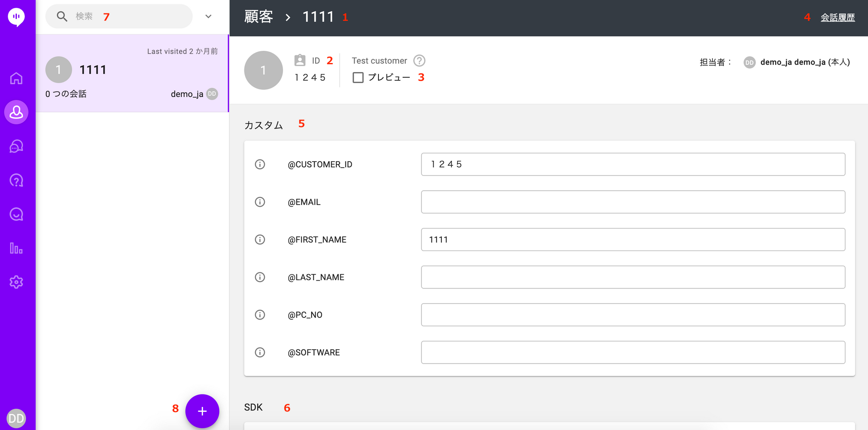Click the SDK section heading

point(253,407)
